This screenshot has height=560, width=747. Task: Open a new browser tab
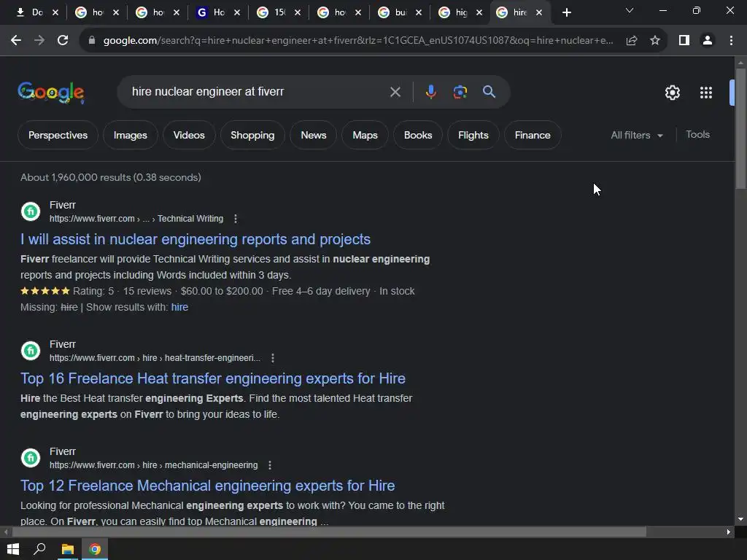click(566, 13)
